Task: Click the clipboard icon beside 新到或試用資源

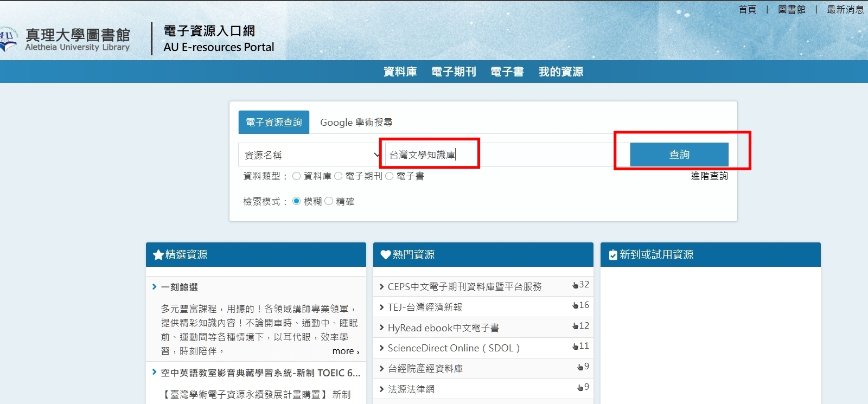Action: tap(613, 255)
